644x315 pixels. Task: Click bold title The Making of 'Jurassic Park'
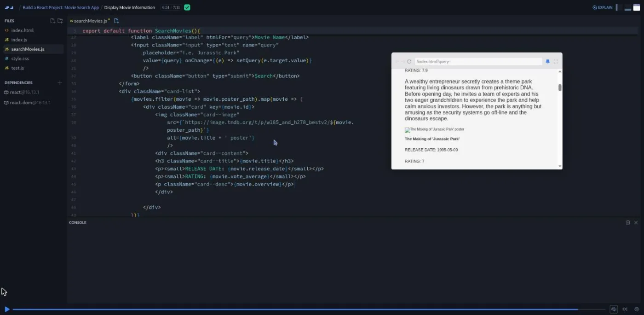432,139
